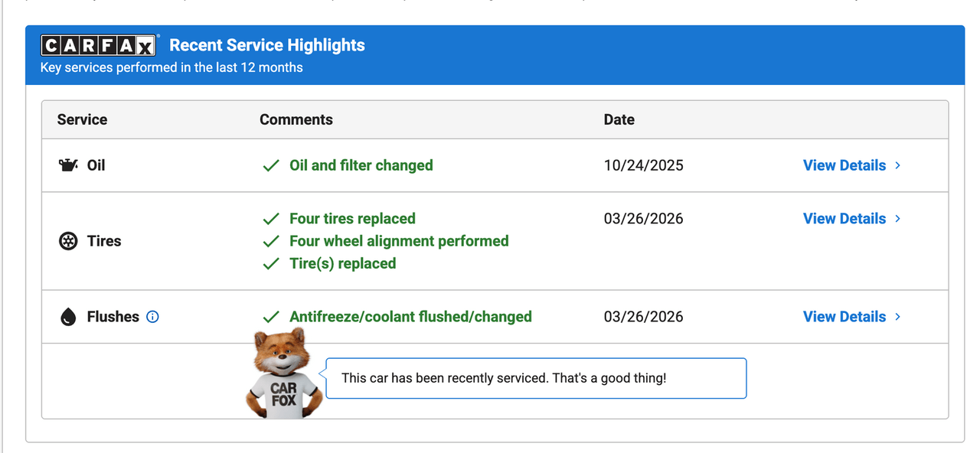Click the tire wheel icon
Screen dimensions: 980x453
point(68,241)
